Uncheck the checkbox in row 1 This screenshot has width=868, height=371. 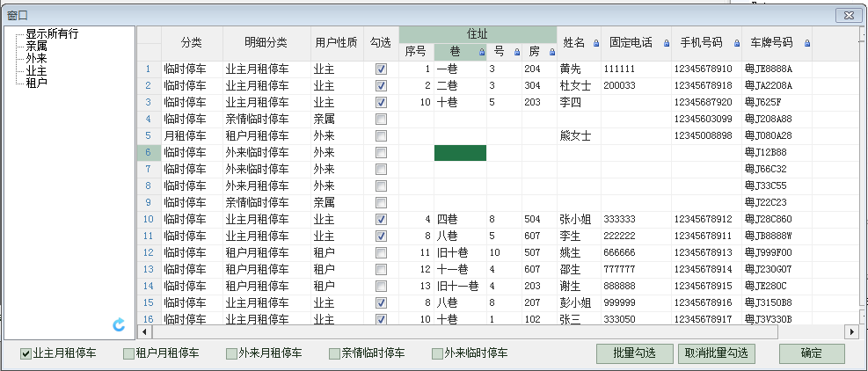tap(381, 69)
